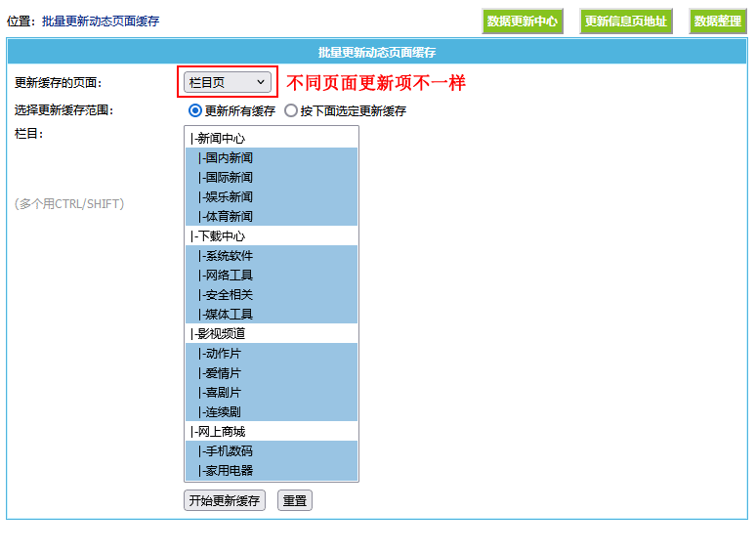
Task: Select 新闻中心 in the column list
Action: [219, 139]
